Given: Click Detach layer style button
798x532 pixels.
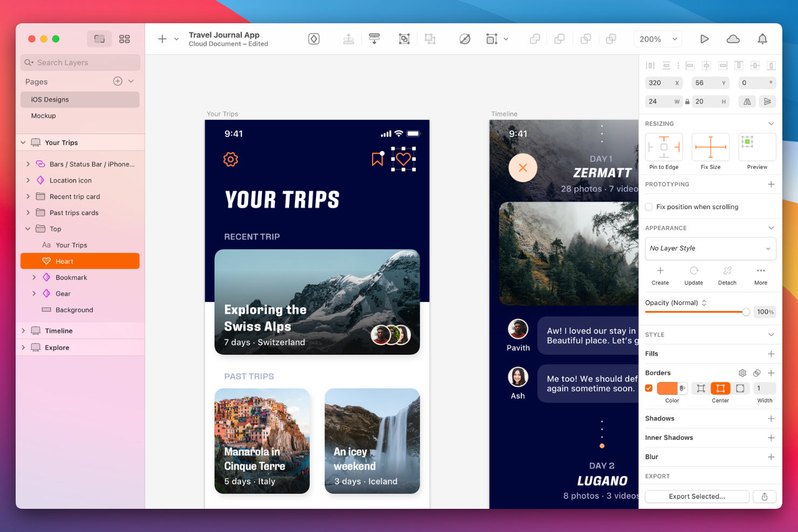Looking at the screenshot, I should (727, 275).
